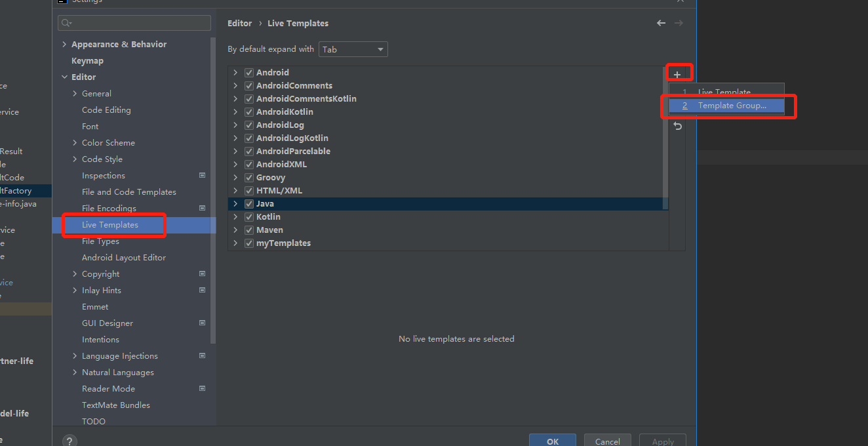
Task: Open TODO settings
Action: pyautogui.click(x=94, y=421)
